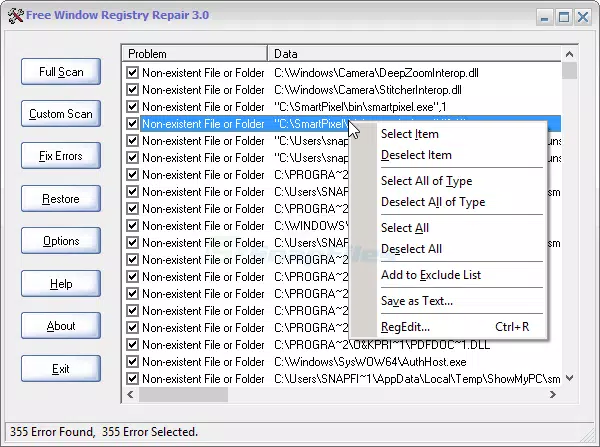Click Add to Exclude List
The image size is (600, 447).
click(430, 275)
